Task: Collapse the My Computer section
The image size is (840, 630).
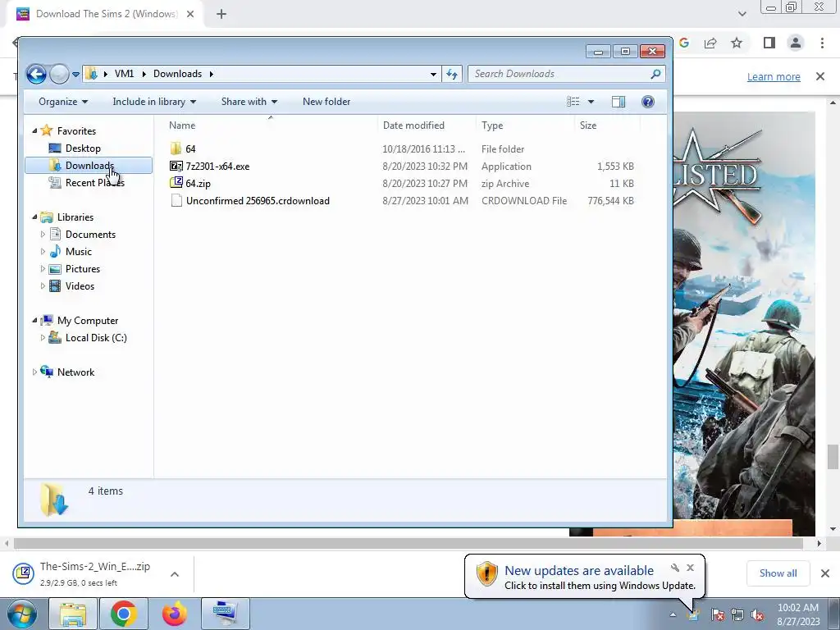Action: [34, 321]
